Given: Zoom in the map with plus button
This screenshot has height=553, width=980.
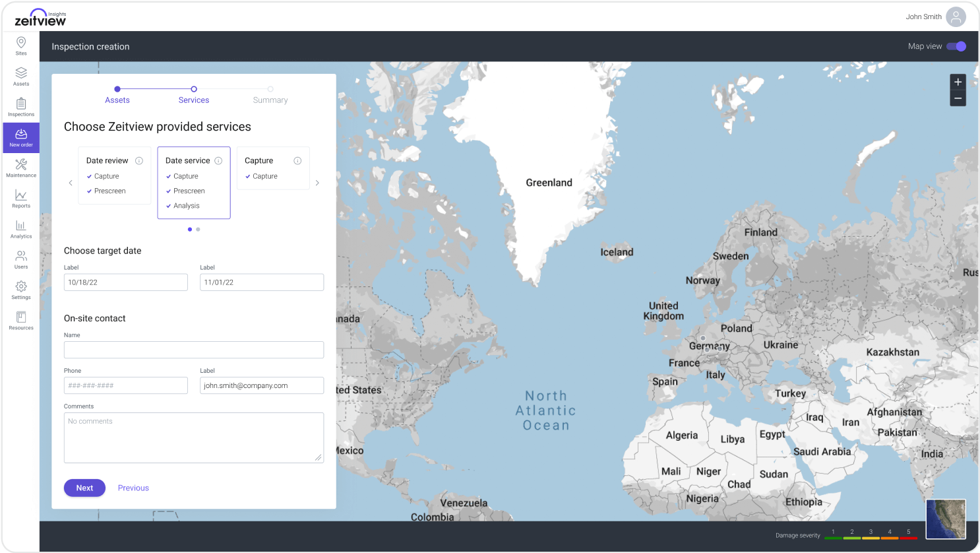Looking at the screenshot, I should coord(958,82).
